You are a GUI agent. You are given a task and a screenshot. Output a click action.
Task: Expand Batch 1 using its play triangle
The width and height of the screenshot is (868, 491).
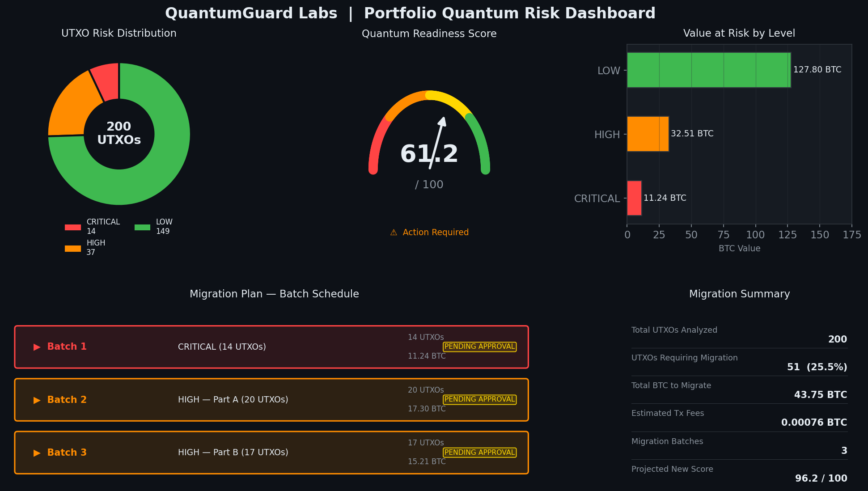click(37, 347)
